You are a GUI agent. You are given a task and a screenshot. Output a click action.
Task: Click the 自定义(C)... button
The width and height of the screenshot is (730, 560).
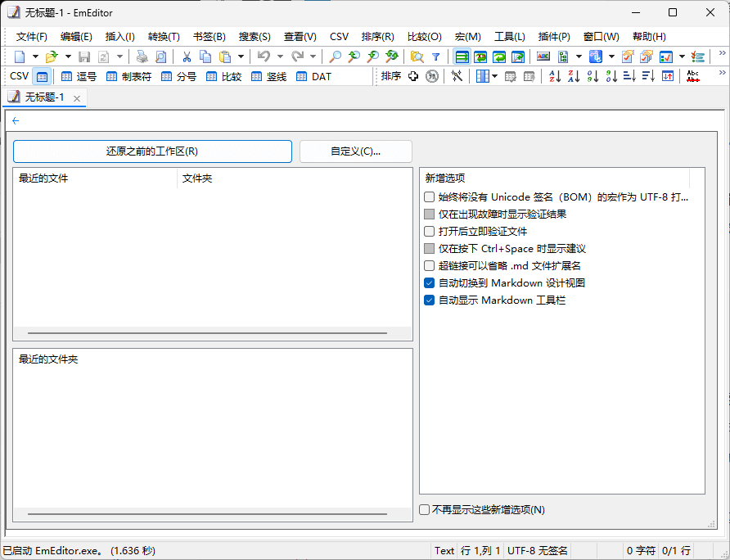click(x=356, y=151)
